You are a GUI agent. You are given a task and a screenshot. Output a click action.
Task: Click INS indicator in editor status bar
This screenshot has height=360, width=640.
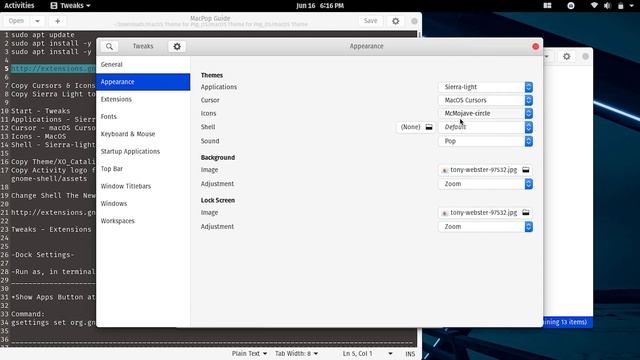point(410,354)
